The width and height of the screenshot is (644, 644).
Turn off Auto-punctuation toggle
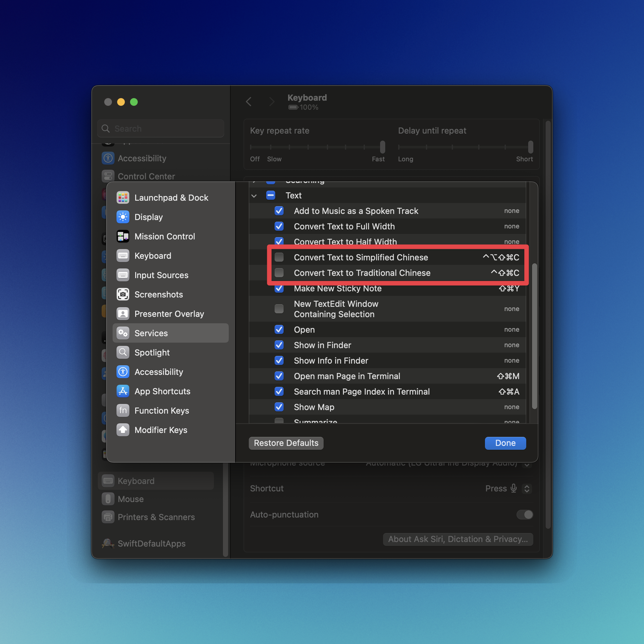point(524,515)
